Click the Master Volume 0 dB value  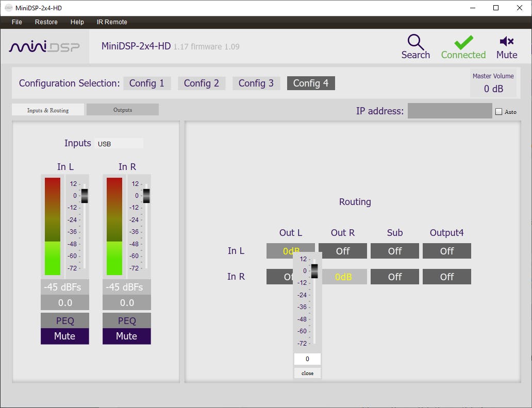[493, 89]
